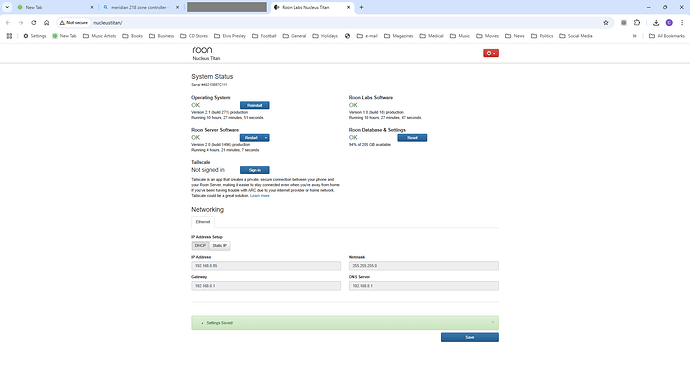The height and width of the screenshot is (370, 690).
Task: Select the Ethernet networking tab
Action: [x=203, y=222]
